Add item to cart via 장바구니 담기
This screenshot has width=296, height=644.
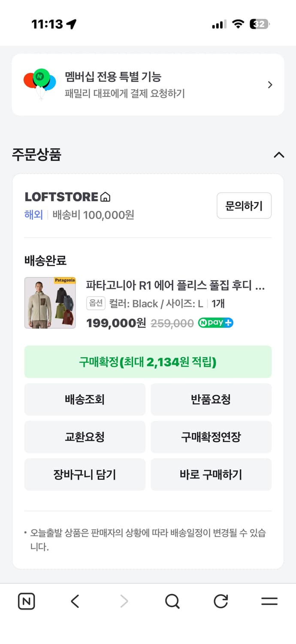85,474
